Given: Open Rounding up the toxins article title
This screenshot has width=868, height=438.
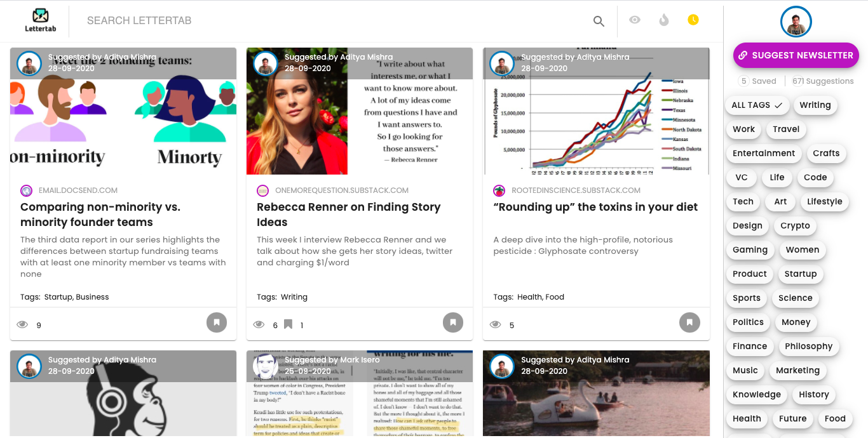Looking at the screenshot, I should point(595,207).
